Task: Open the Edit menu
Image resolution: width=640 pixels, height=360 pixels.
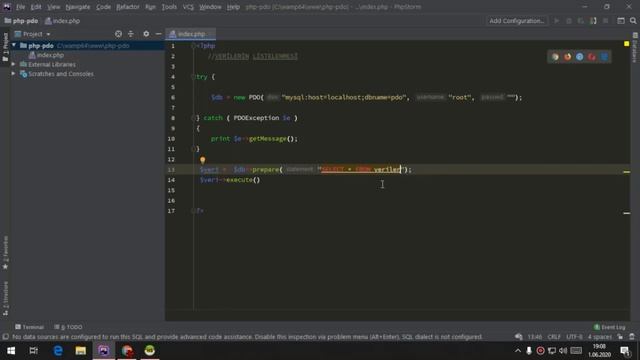Action: (36, 7)
